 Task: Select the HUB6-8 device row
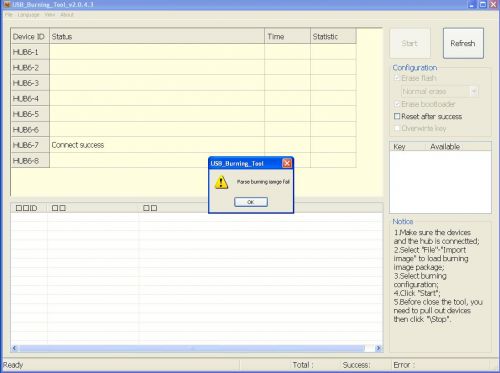coord(183,161)
